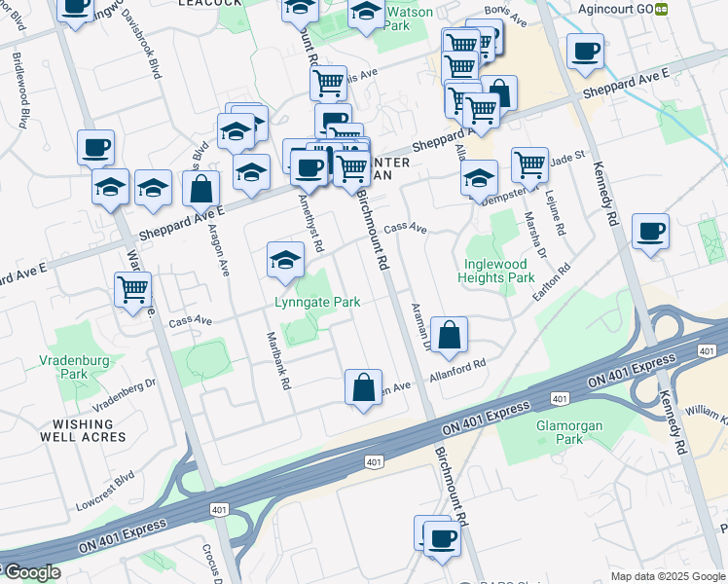
Task: Click the Lynngate Park label
Action: [317, 302]
